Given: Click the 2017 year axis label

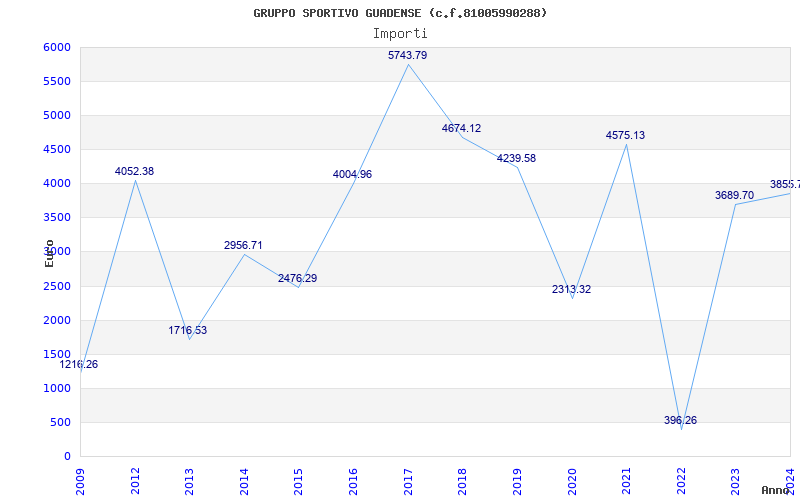Looking at the screenshot, I should tap(408, 481).
